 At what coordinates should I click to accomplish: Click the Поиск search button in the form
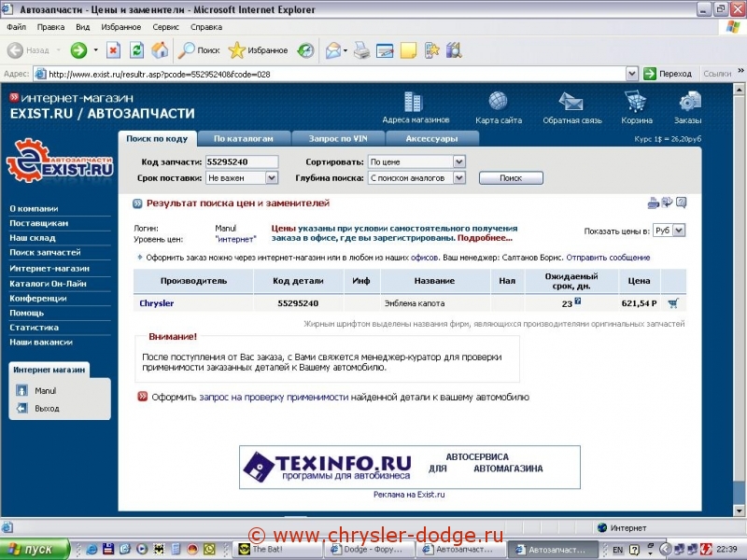click(511, 178)
